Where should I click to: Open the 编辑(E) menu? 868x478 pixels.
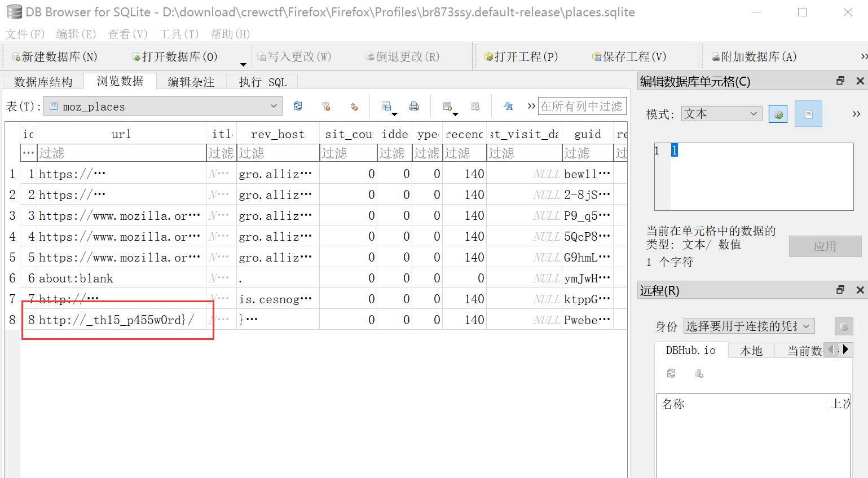pyautogui.click(x=76, y=34)
